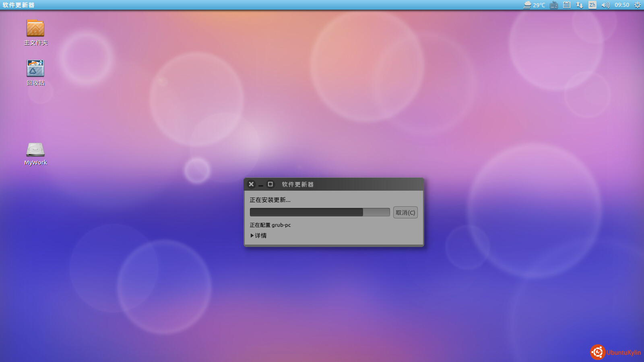The image size is (644, 362).
Task: Click the 软件更新器 title in top panel
Action: click(x=19, y=5)
